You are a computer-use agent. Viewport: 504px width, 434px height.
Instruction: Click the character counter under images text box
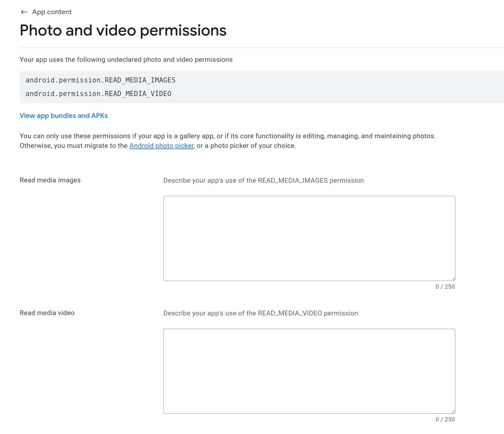445,287
